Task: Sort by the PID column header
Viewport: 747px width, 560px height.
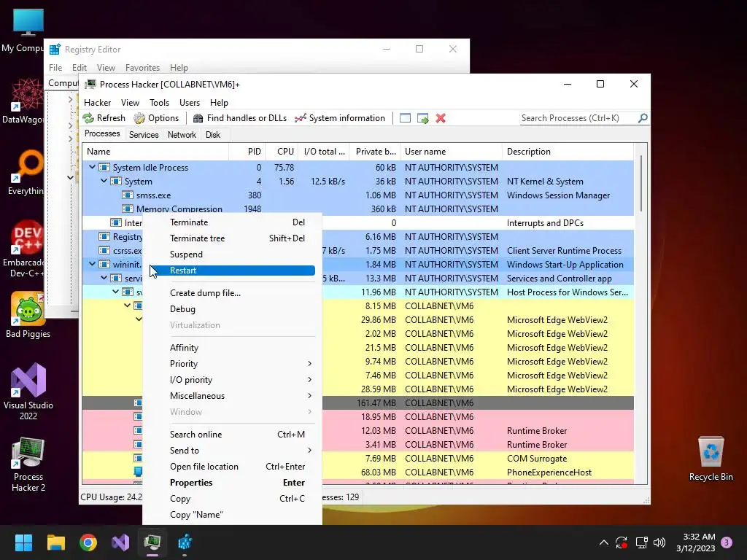Action: point(247,152)
